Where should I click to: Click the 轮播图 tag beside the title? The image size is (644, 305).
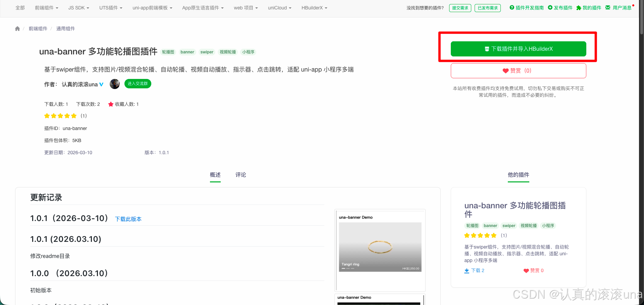pos(168,52)
